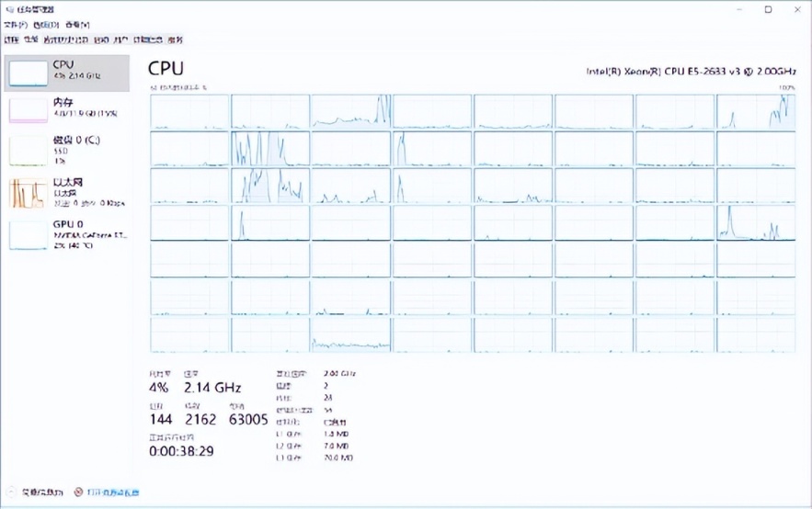Screen dimensions: 812x509
Task: Click the 144 processes count
Action: (x=161, y=420)
